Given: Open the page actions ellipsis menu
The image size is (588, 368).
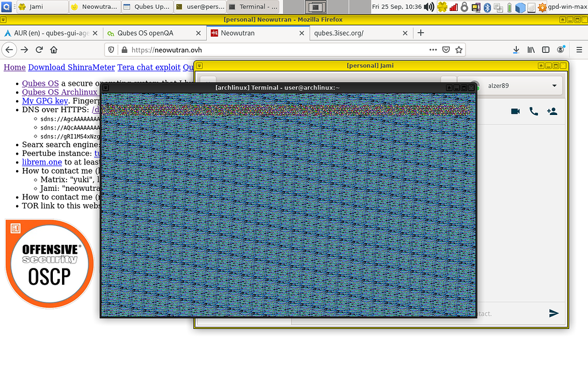Looking at the screenshot, I should 432,49.
